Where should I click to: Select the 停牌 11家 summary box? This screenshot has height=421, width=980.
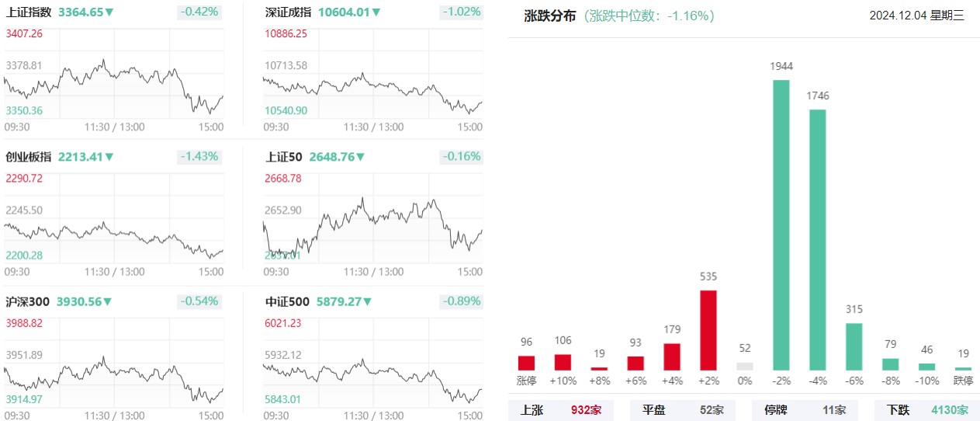coord(805,410)
